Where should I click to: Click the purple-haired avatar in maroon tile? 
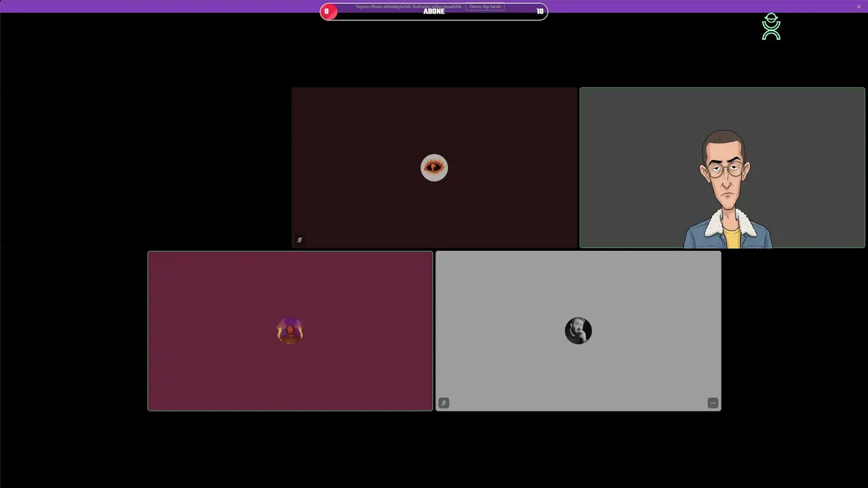(x=290, y=331)
